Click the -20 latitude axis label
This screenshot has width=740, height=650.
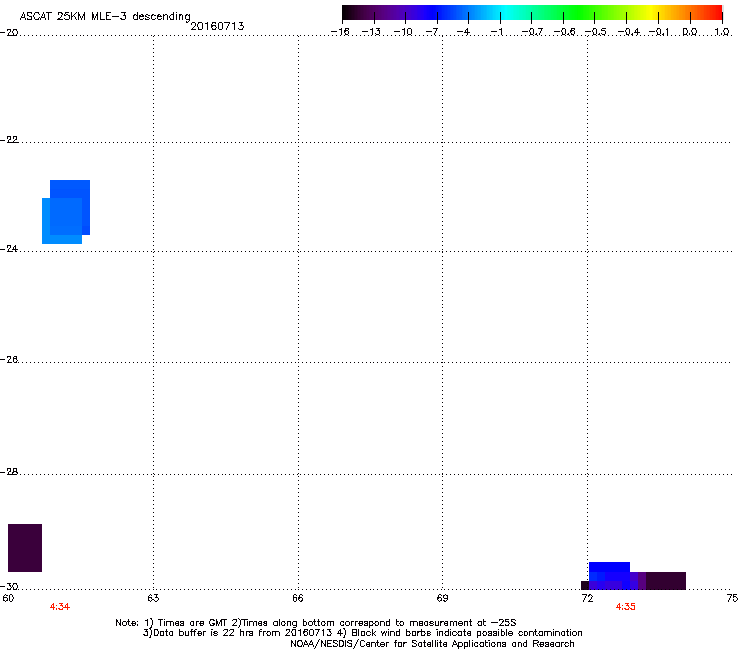coord(9,33)
